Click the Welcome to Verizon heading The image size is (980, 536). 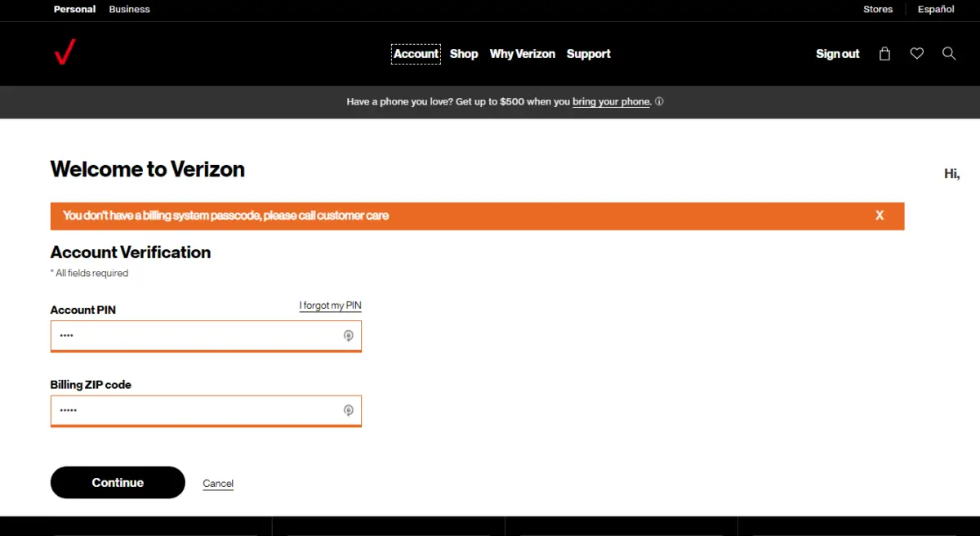[148, 169]
